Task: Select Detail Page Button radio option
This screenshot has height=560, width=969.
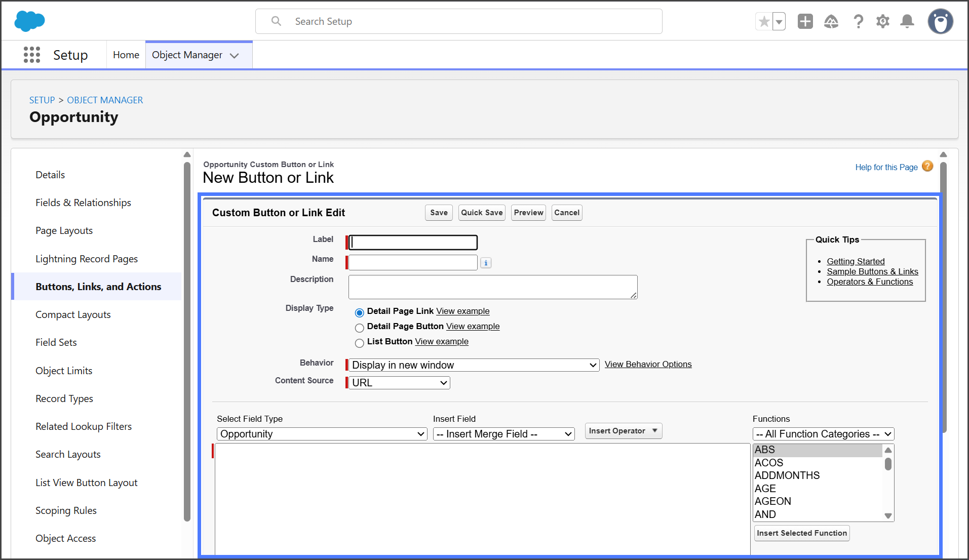Action: (x=360, y=328)
